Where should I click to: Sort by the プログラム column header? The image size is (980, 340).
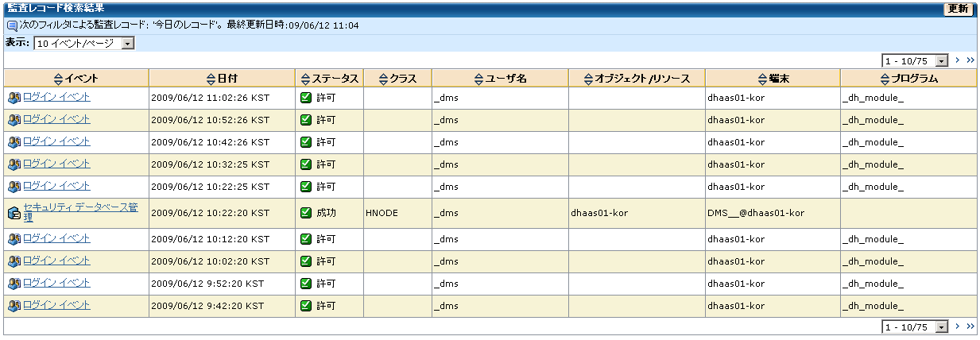[909, 78]
